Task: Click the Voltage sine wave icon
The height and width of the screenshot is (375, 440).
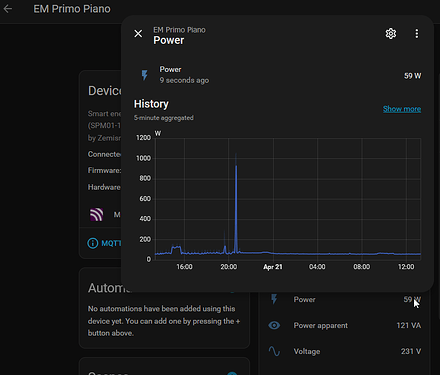Action: click(x=274, y=351)
